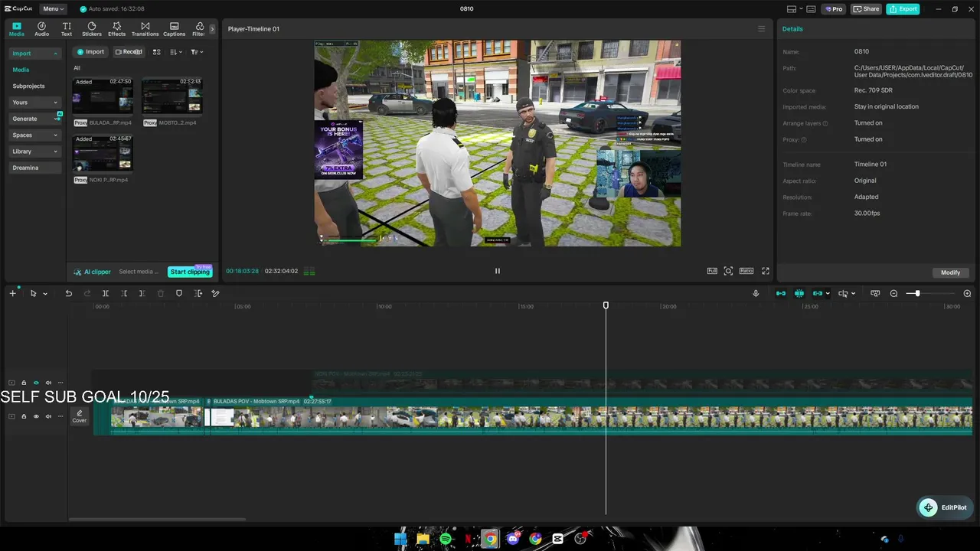Go to the Effects tab
Screen dimensions: 980x551
[x=116, y=29]
